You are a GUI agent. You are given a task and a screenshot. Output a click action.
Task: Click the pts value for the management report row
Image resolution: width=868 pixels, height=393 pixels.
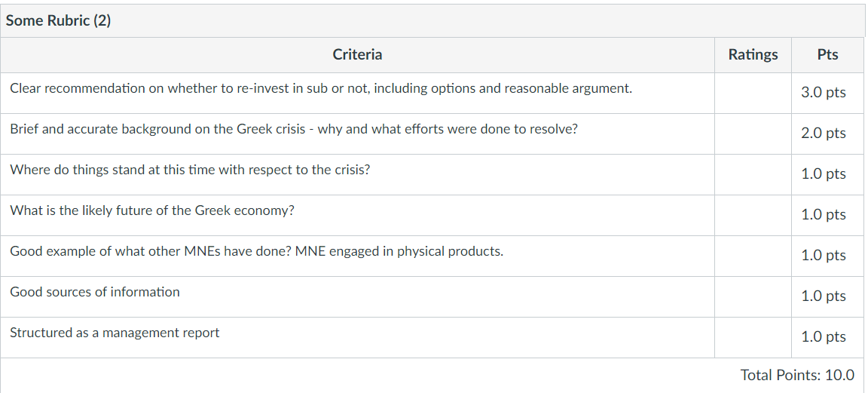(823, 336)
